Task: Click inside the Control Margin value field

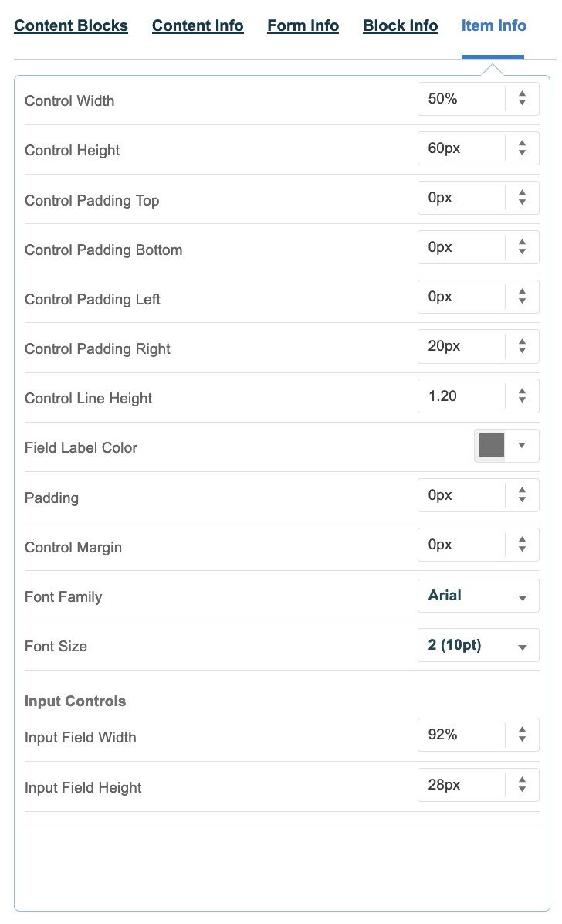Action: click(459, 545)
